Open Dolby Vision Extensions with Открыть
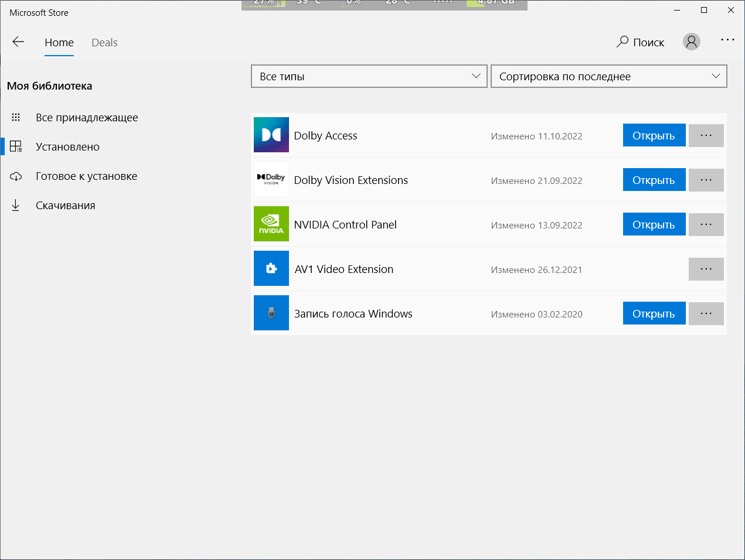 pos(654,180)
